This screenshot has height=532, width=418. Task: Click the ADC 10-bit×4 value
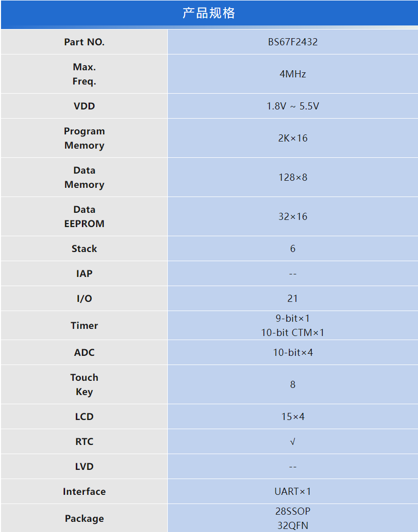click(292, 352)
